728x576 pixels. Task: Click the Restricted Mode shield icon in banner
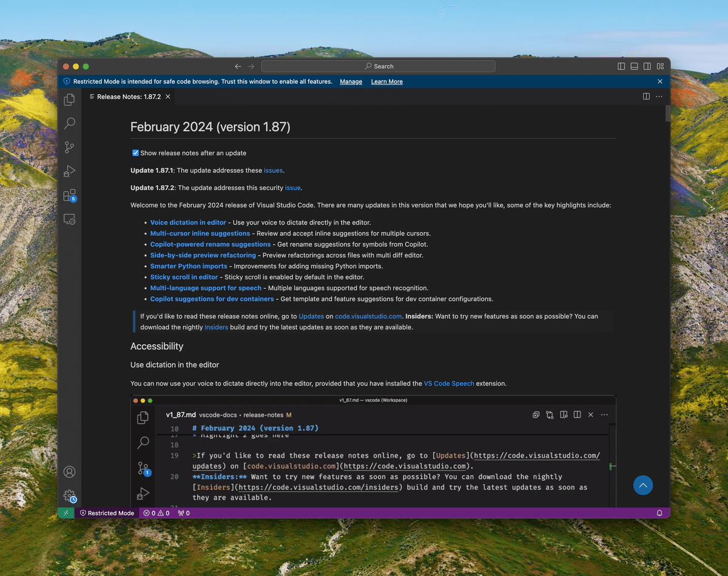pyautogui.click(x=67, y=81)
